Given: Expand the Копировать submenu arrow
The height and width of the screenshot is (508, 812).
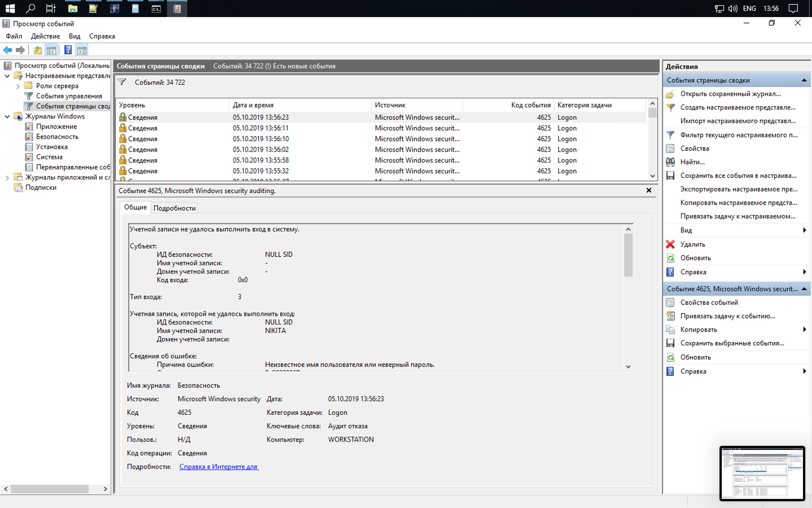Looking at the screenshot, I should click(805, 330).
